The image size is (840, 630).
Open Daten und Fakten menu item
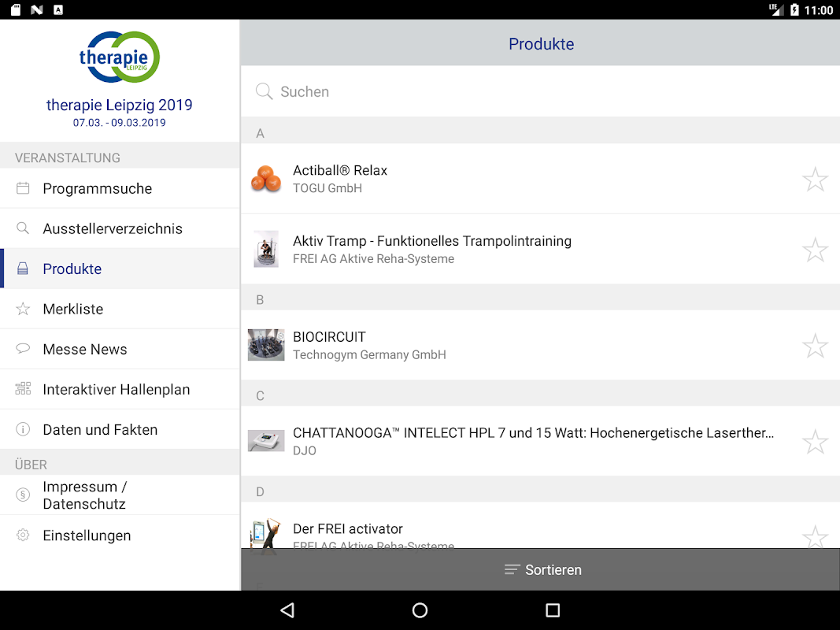pyautogui.click(x=120, y=429)
